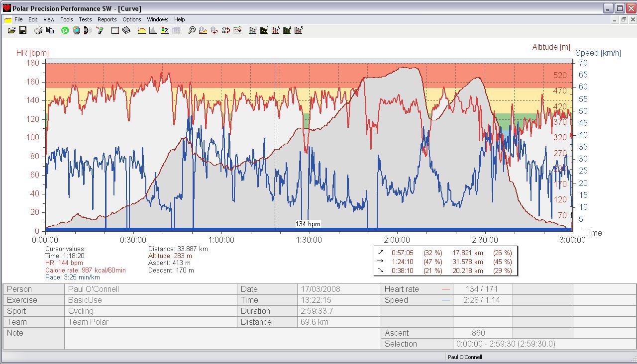Click the Heart rate value '134 / 171'

tap(482, 289)
